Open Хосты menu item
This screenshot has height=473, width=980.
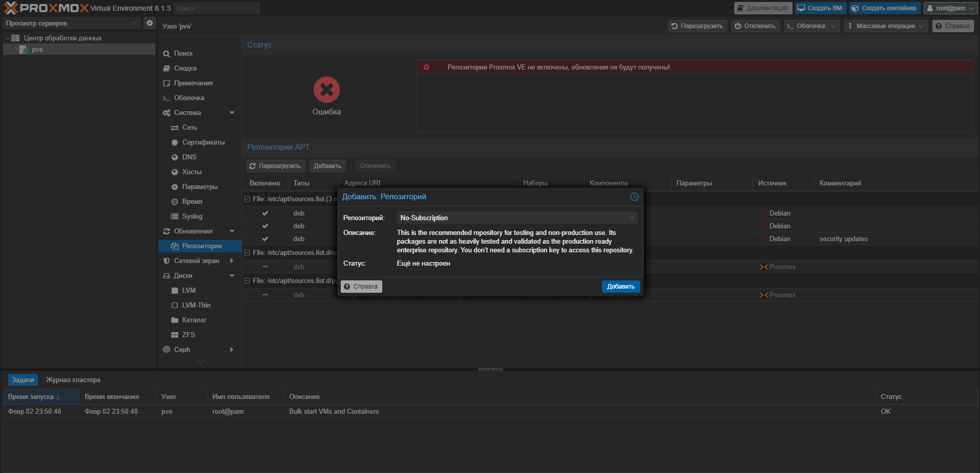click(200, 172)
